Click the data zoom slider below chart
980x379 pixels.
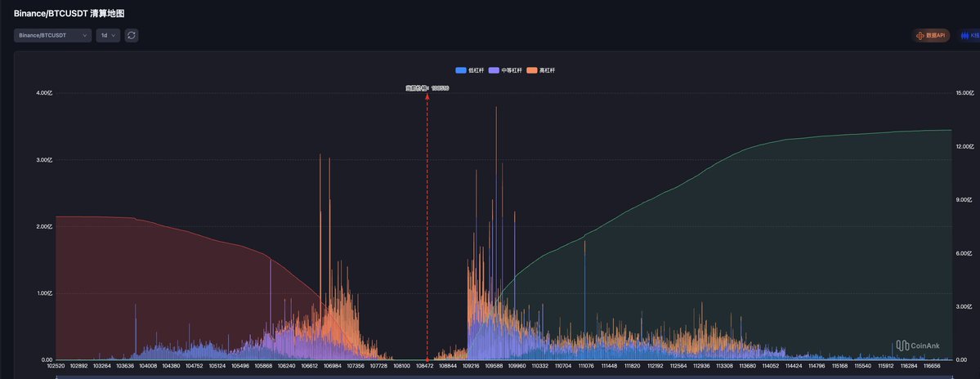490,377
